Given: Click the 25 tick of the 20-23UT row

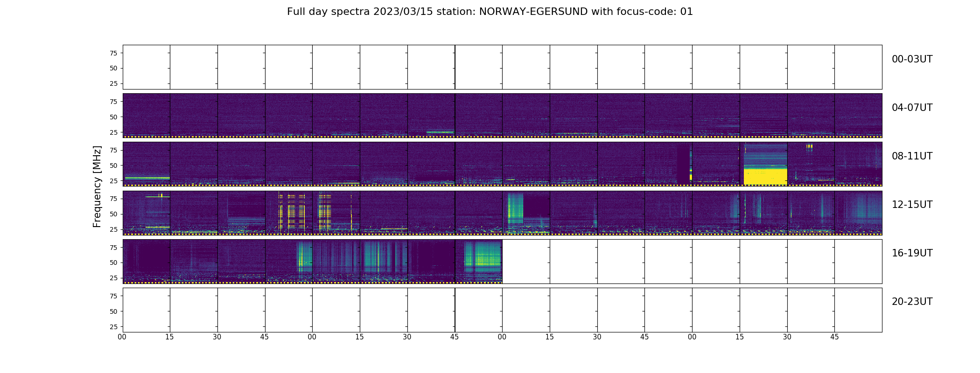Looking at the screenshot, I should 113,327.
